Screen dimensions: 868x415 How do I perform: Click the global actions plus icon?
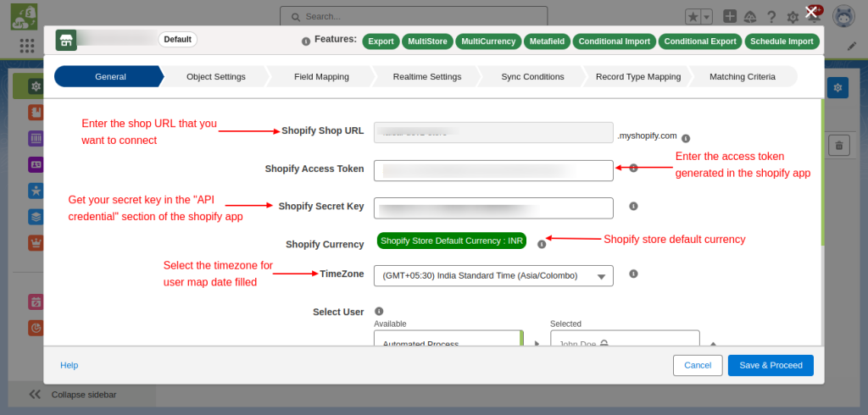click(x=730, y=17)
